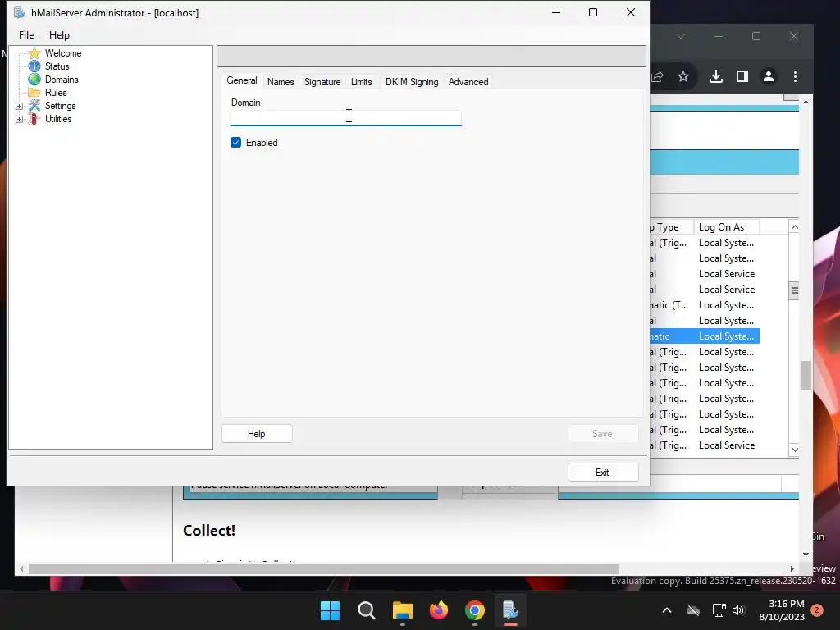Click Chrome downloads icon
Image resolution: width=840 pixels, height=630 pixels.
(x=715, y=76)
